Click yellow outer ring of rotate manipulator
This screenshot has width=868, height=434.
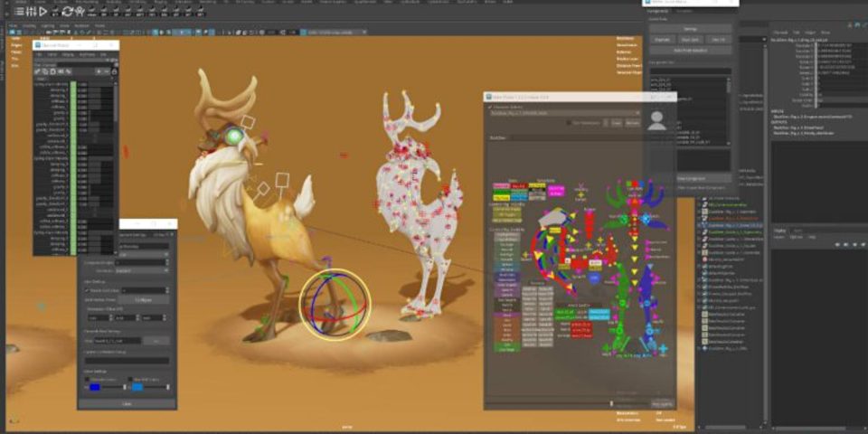(335, 305)
